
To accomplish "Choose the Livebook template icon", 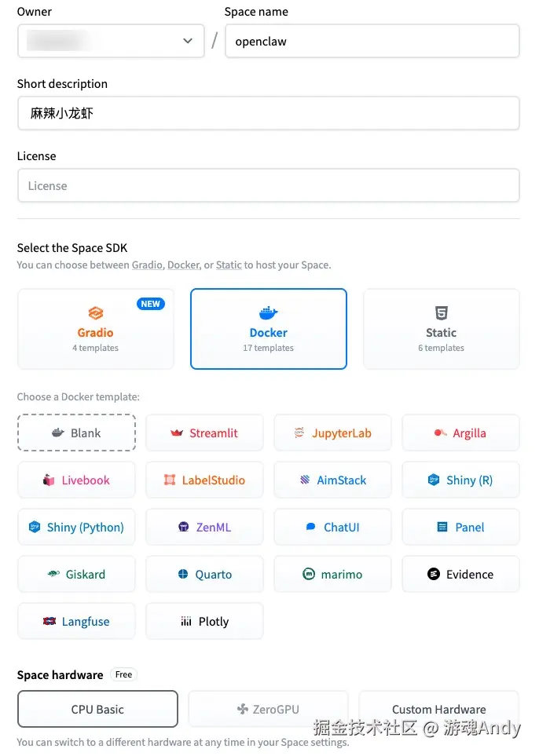I will 49,480.
